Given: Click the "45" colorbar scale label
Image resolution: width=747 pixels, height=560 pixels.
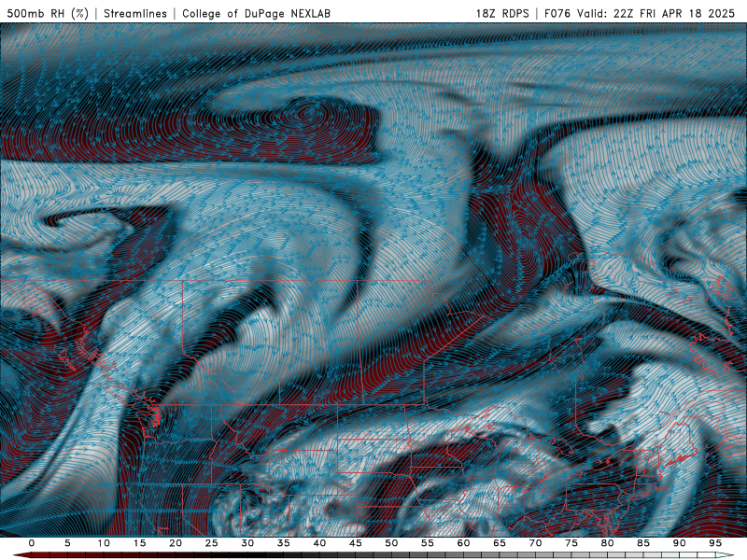Looking at the screenshot, I should [356, 543].
